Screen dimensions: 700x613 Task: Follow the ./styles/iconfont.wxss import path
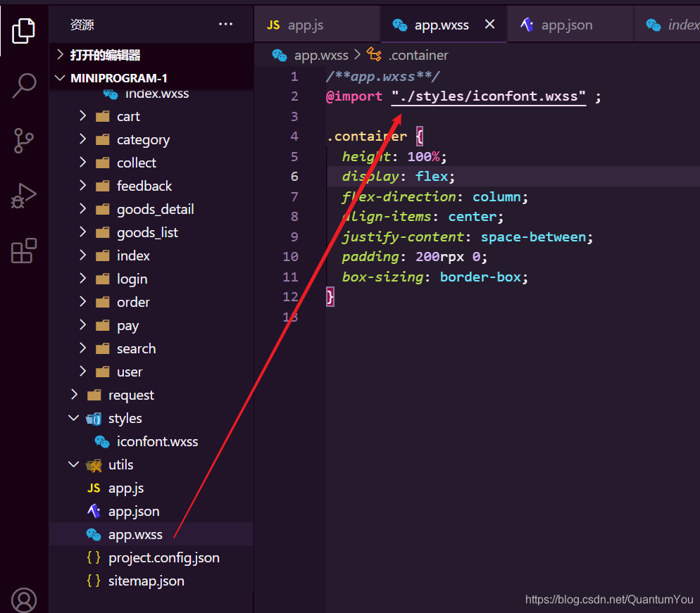(x=489, y=96)
